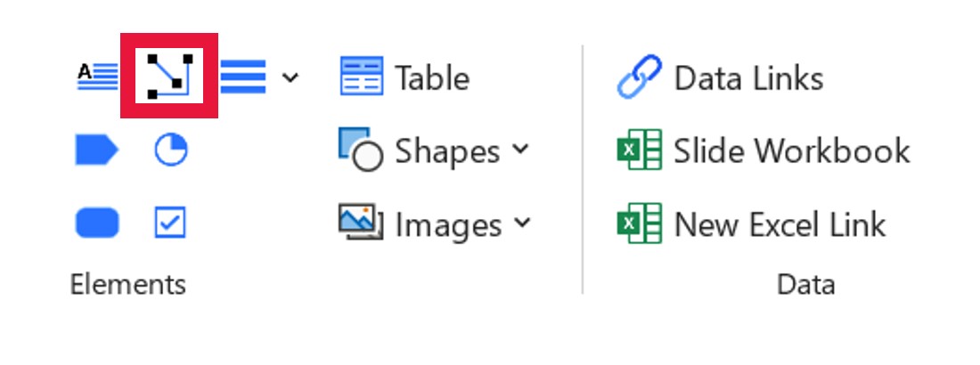Insert a think-cell text box element
Viewport: 980px width, 365px height.
[97, 77]
